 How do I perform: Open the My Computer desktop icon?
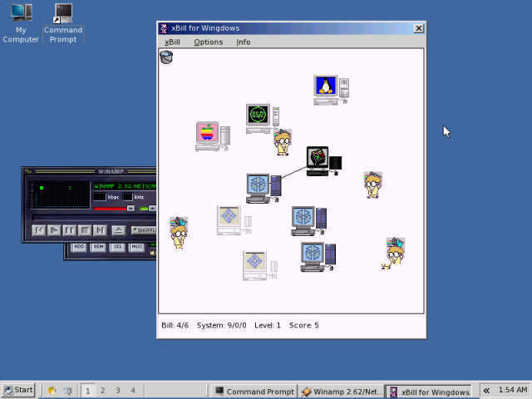click(21, 23)
